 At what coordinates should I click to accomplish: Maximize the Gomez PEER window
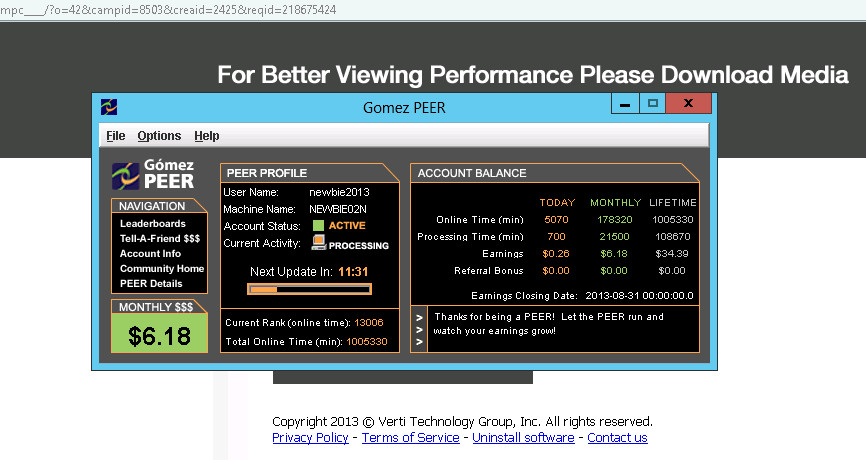pos(652,104)
